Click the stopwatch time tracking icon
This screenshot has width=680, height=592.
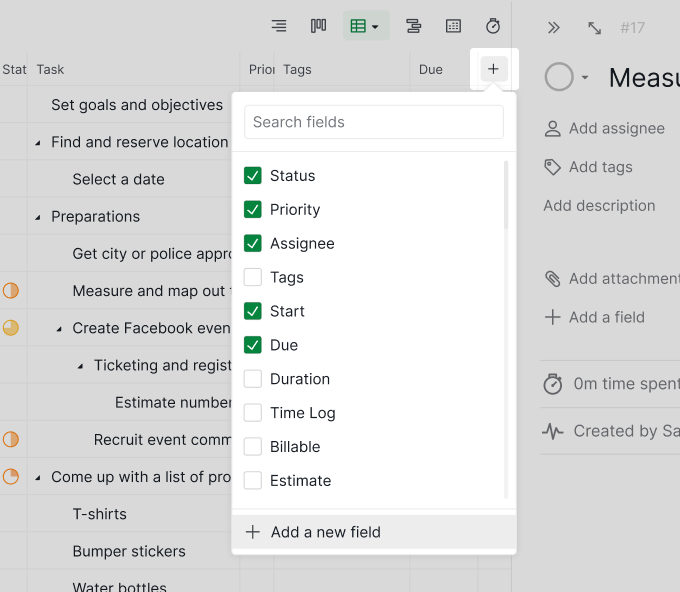click(493, 26)
